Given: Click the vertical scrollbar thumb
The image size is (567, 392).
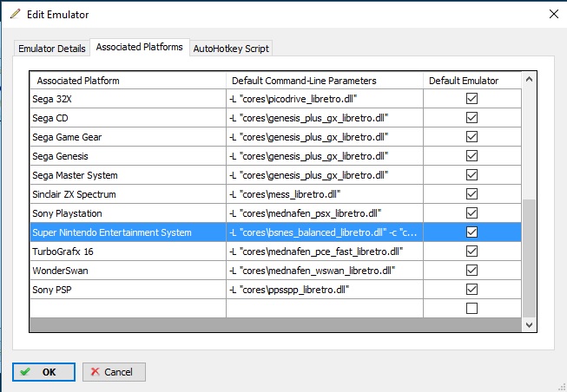Looking at the screenshot, I should (x=529, y=258).
